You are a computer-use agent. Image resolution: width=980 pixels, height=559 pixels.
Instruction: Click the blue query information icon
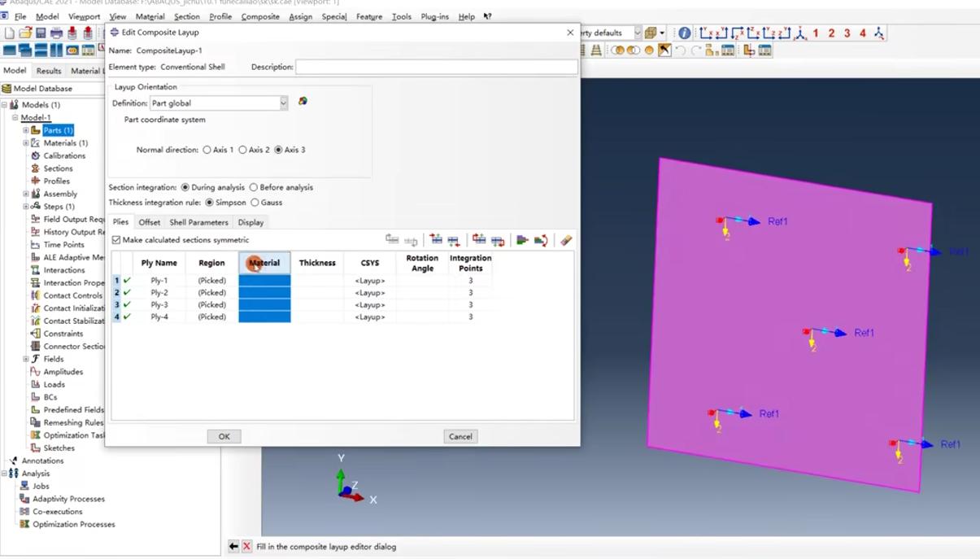(684, 33)
